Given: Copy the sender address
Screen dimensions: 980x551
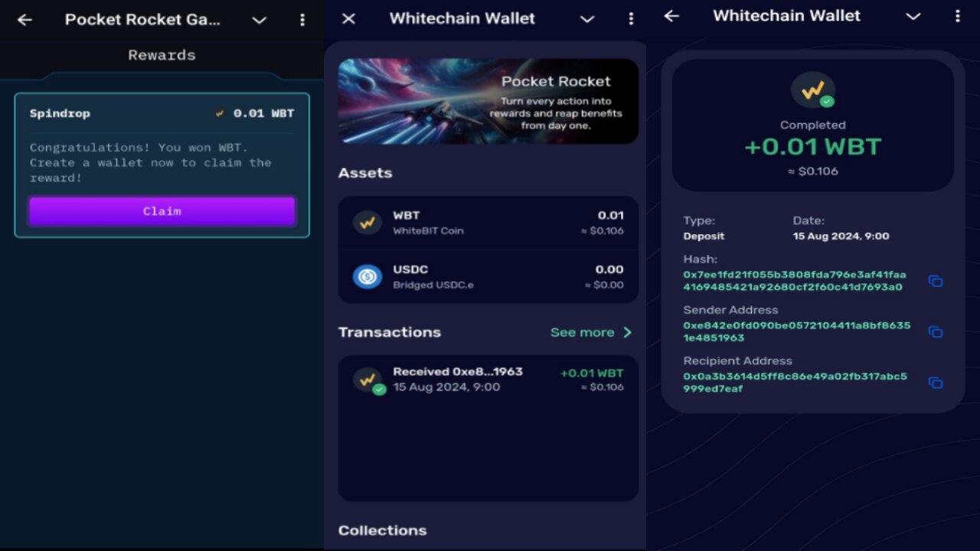Looking at the screenshot, I should tap(935, 331).
